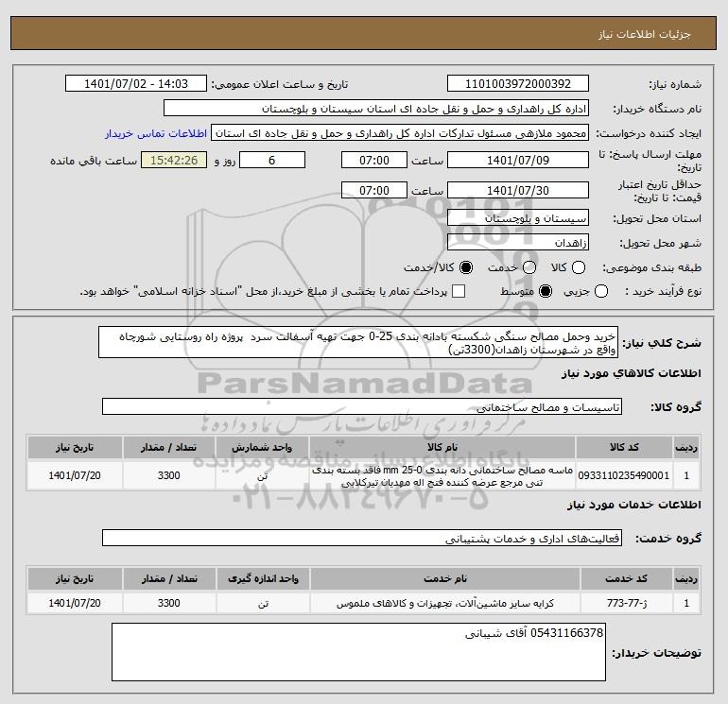Screen dimensions: 728x704
Task: Click the request creator field محمود ملازهی
Action: point(400,133)
